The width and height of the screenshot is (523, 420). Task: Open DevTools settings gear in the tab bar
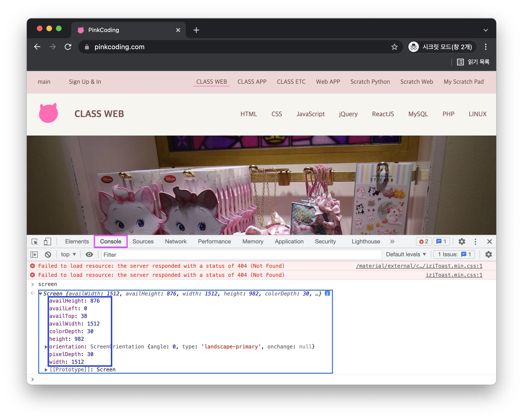[x=462, y=242]
